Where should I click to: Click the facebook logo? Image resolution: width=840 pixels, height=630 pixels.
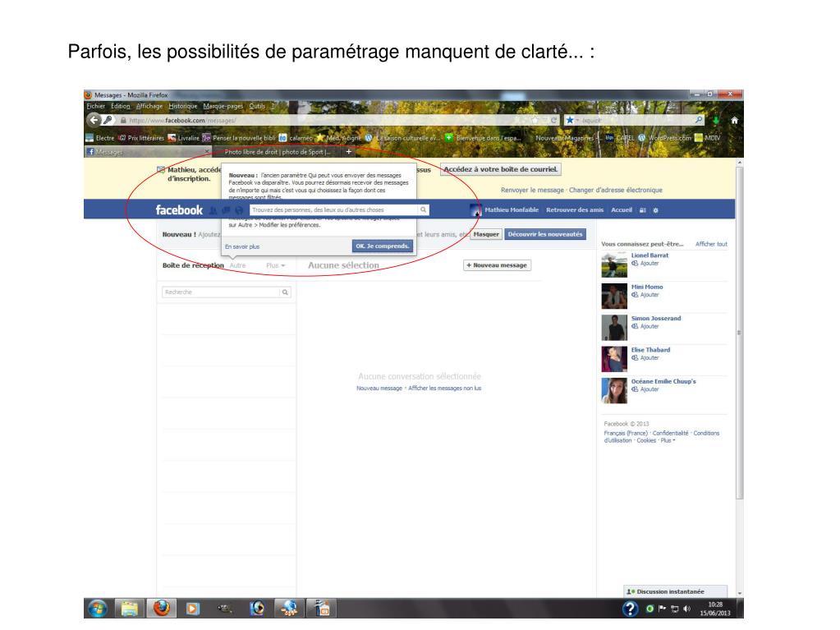179,210
